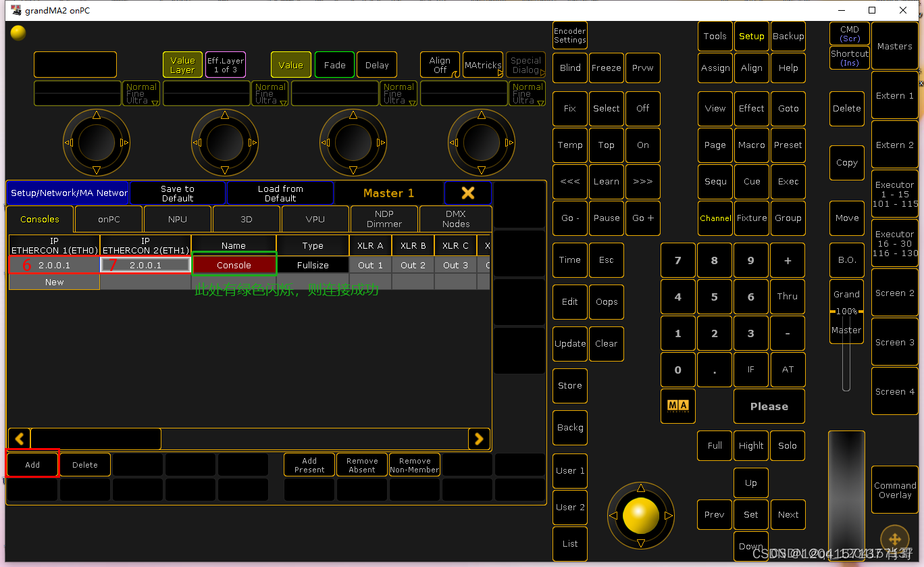Switch to the Consoles tab

[40, 220]
